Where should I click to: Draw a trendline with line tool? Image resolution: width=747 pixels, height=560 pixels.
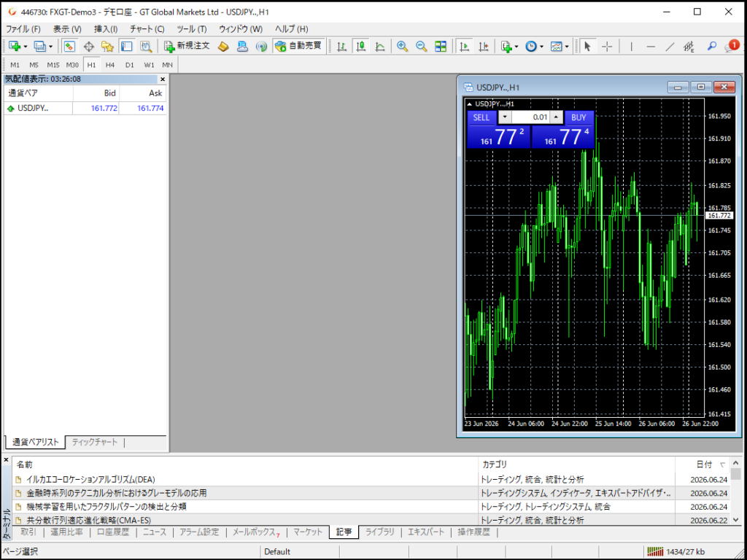click(x=670, y=46)
